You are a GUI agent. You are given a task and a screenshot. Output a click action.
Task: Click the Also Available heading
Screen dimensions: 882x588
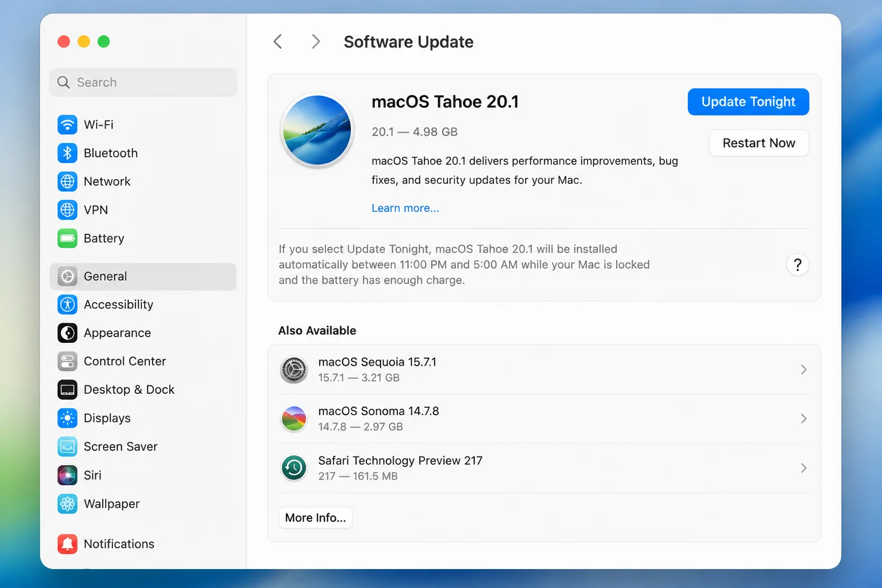click(x=317, y=331)
